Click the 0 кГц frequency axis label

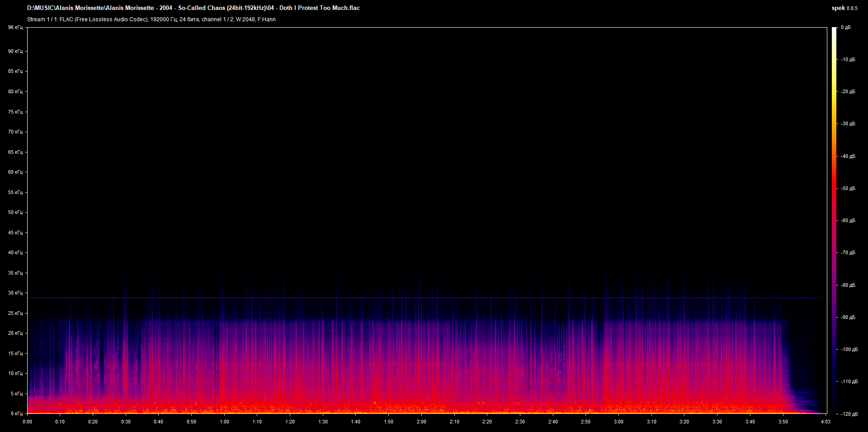point(16,413)
